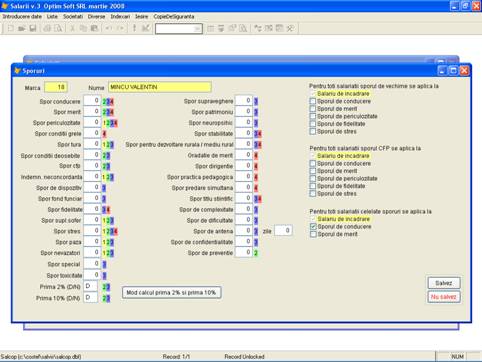482x362 pixels.
Task: Click the Data Session window toolbar icon
Action: 221,28
